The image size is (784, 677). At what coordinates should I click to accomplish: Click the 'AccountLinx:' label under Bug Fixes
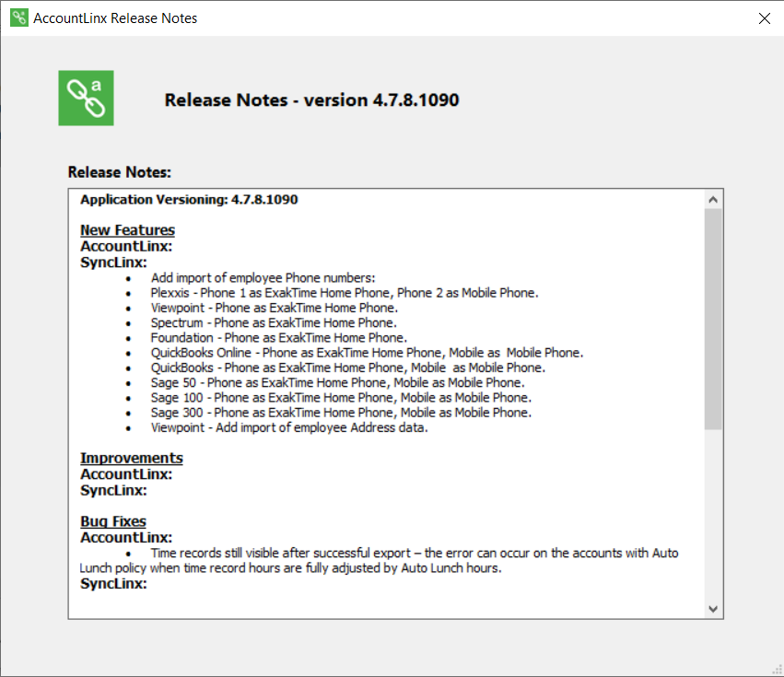(x=126, y=538)
